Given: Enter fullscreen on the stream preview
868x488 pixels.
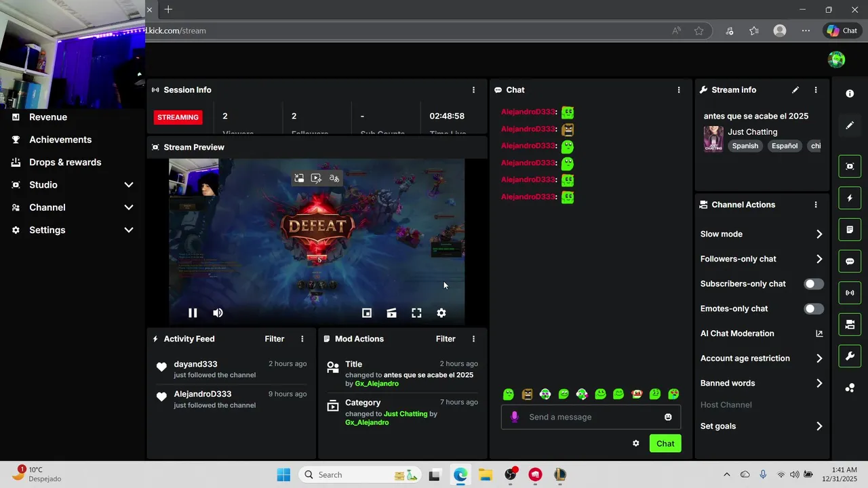Looking at the screenshot, I should 416,312.
